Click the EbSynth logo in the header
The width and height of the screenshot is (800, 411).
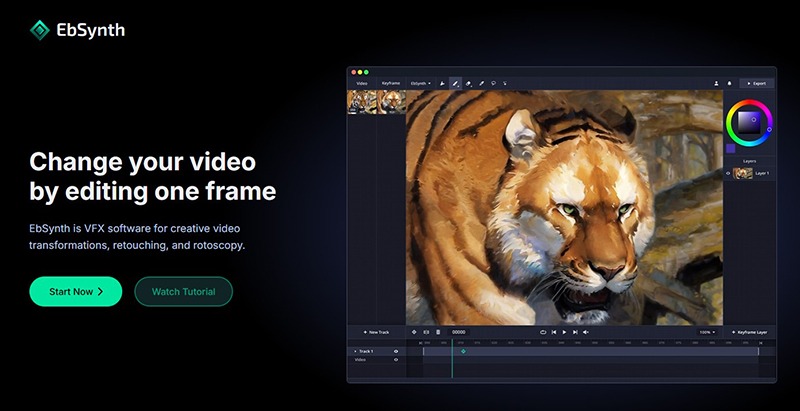click(77, 30)
